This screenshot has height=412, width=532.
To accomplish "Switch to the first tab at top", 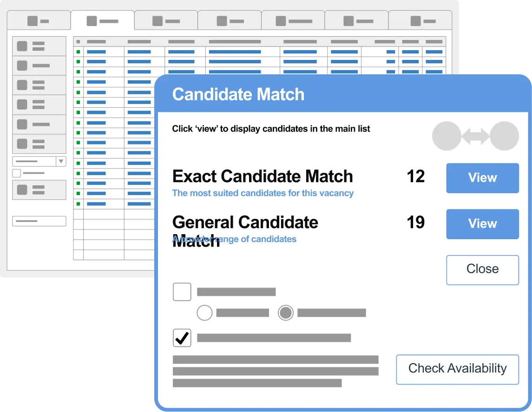I will coord(39,21).
